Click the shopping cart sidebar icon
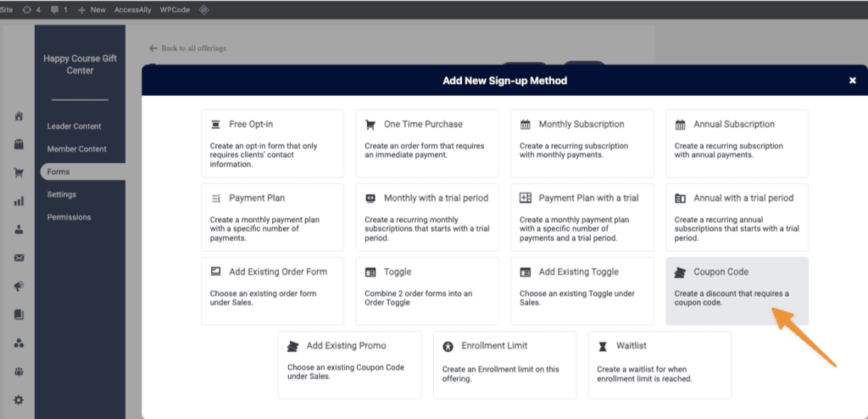Image resolution: width=868 pixels, height=419 pixels. click(x=19, y=173)
